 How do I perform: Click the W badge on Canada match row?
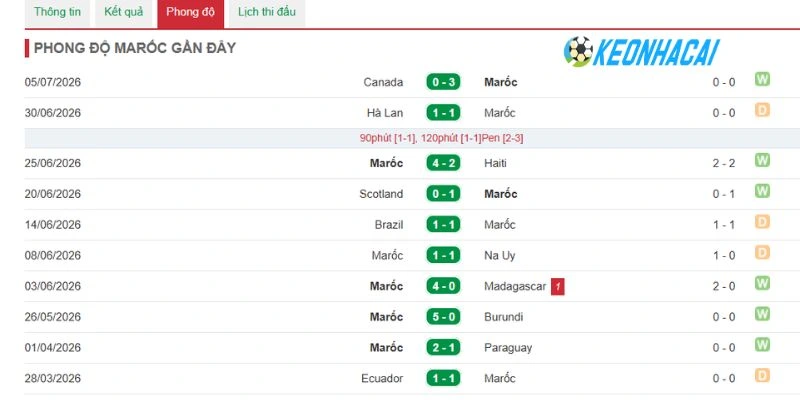tap(762, 80)
